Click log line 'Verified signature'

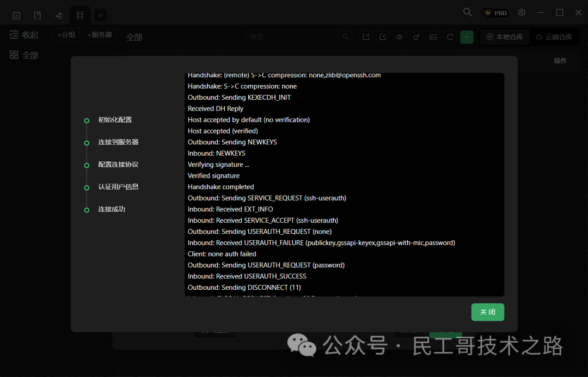coord(214,175)
